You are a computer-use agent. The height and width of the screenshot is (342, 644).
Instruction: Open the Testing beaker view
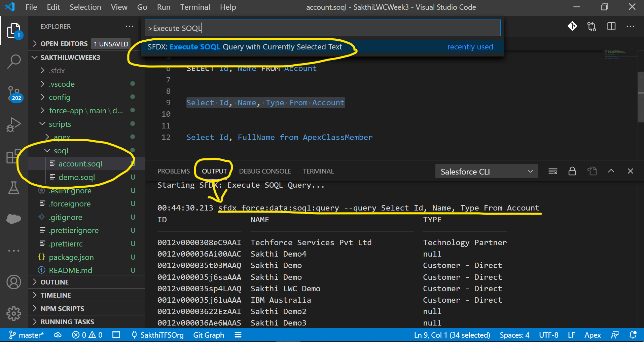click(x=14, y=188)
